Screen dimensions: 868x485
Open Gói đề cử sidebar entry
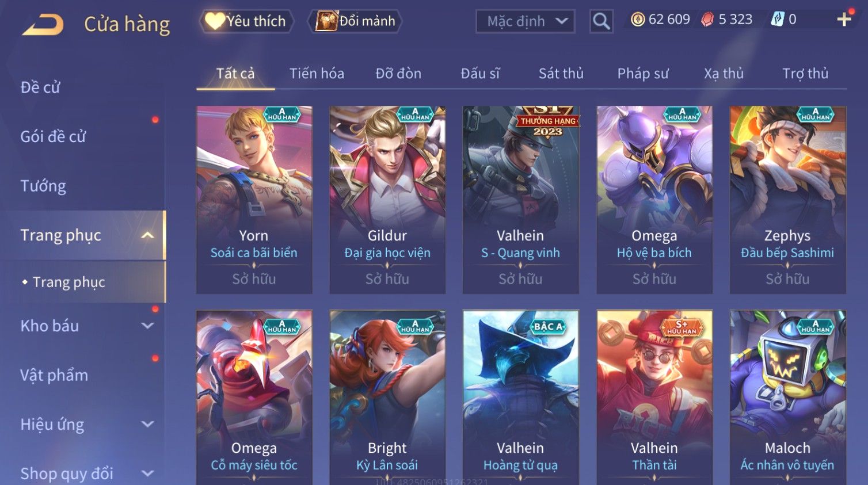[x=53, y=136]
